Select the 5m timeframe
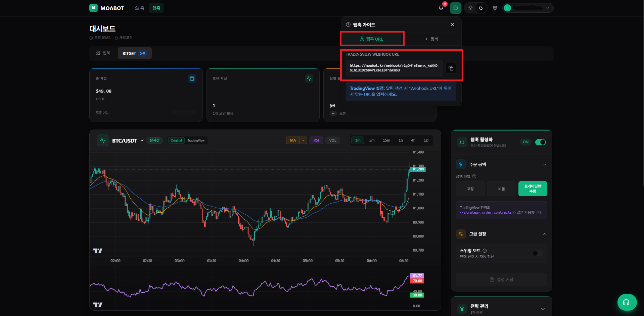644x316 pixels. click(372, 140)
